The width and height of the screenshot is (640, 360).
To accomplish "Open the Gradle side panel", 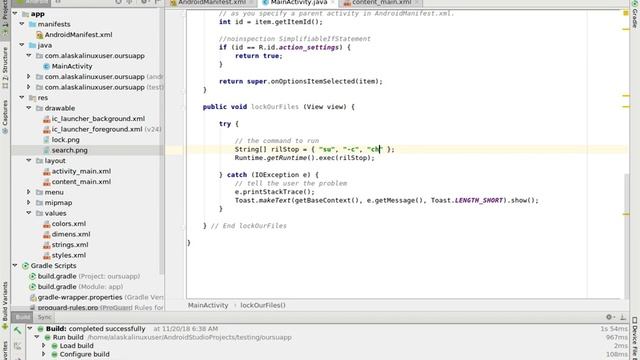I will click(x=635, y=16).
